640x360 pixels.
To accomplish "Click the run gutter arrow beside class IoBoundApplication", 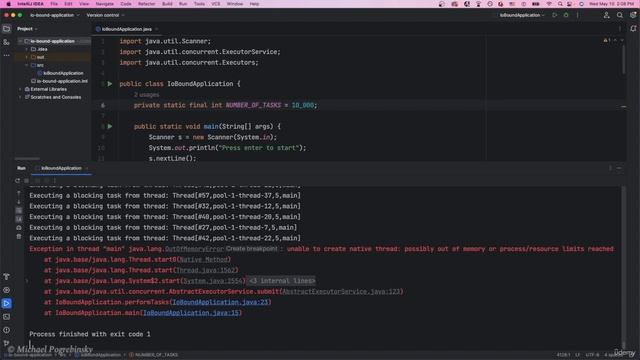I will click(x=110, y=84).
